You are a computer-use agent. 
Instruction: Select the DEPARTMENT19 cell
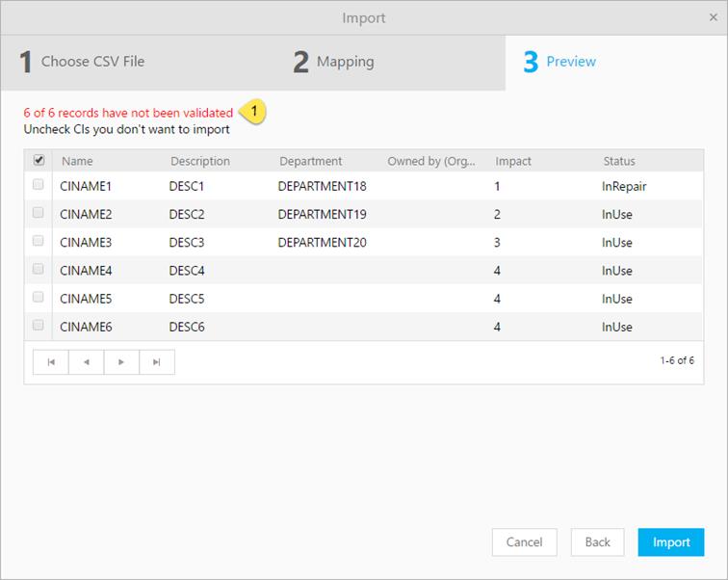[322, 214]
